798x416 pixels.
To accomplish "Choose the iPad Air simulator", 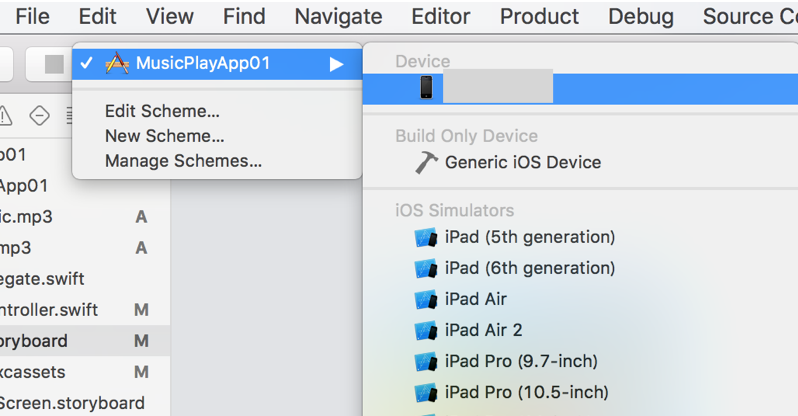I will [475, 299].
